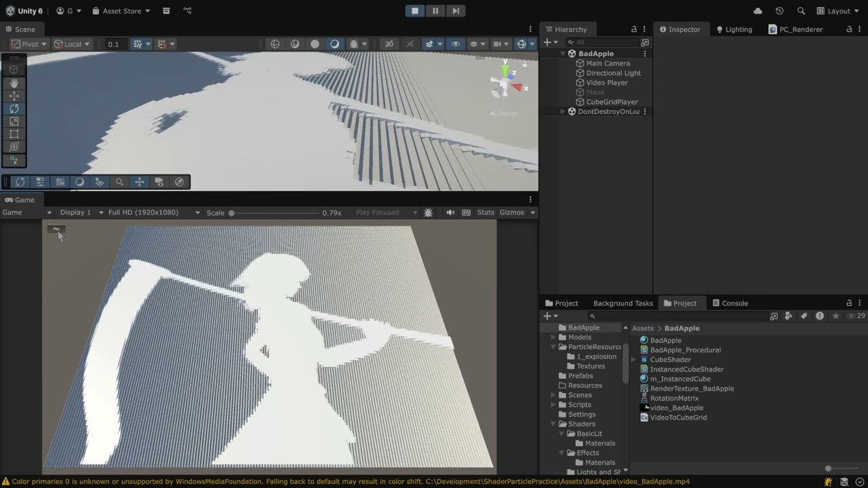868x488 pixels.
Task: Click the Project search field
Action: pyautogui.click(x=678, y=316)
